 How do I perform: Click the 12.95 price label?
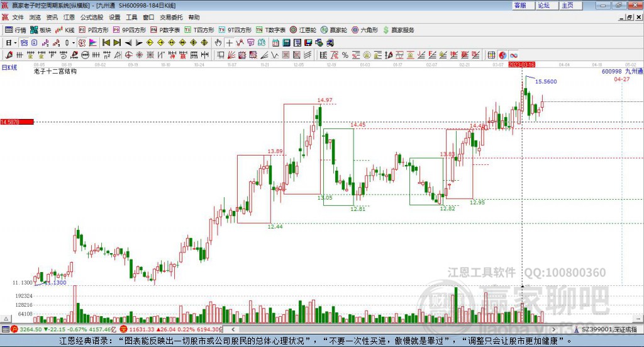click(477, 202)
